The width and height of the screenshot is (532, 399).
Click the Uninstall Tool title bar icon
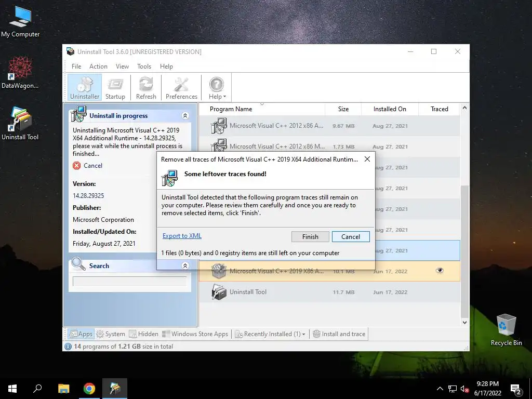(x=71, y=51)
